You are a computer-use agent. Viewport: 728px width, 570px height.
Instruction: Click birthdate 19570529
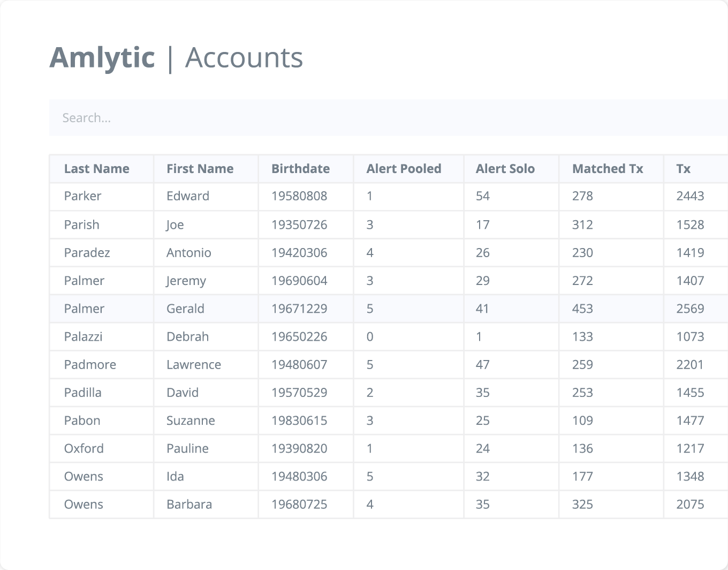299,393
